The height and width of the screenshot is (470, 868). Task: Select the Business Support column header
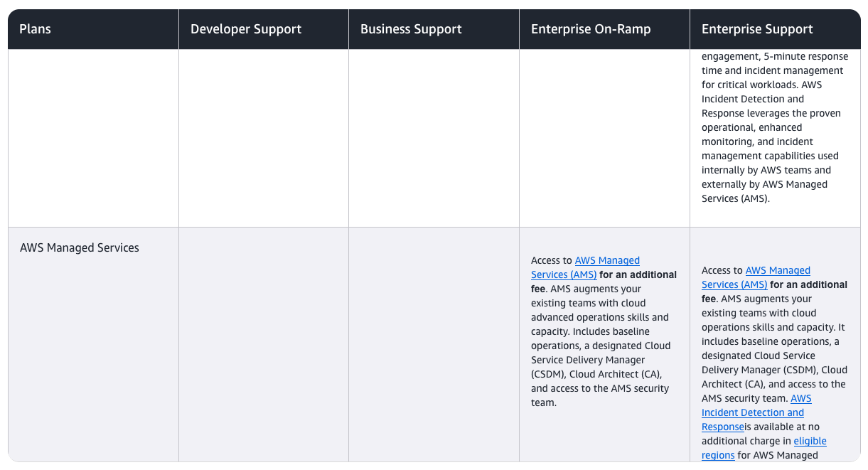pos(411,29)
